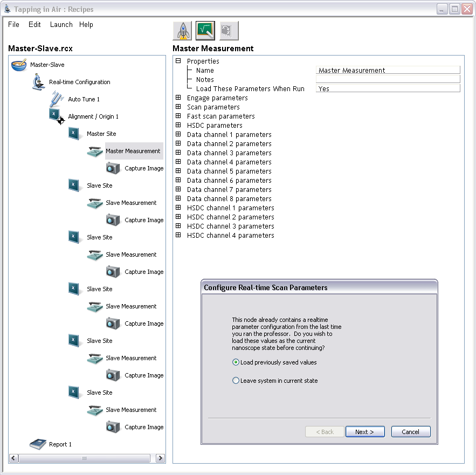The image size is (476, 475).
Task: Select the Report 1 book icon
Action: pyautogui.click(x=38, y=444)
